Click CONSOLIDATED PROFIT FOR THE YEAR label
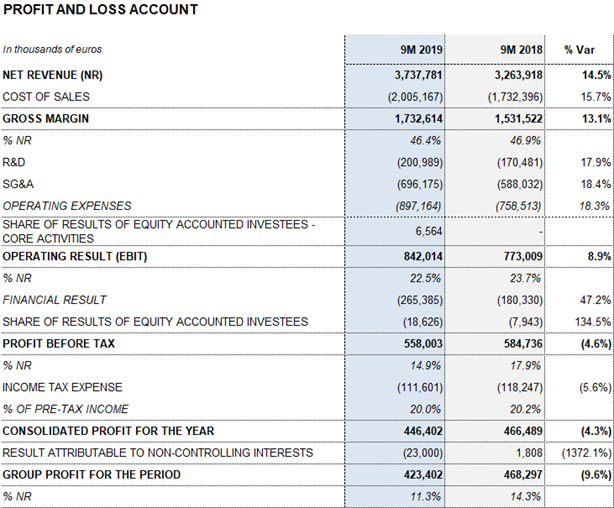614x508 pixels. click(x=108, y=431)
